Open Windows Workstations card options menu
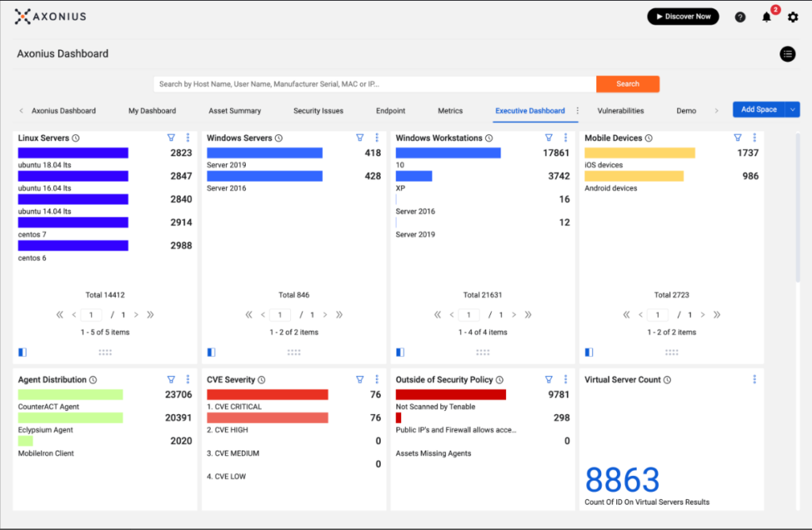The height and width of the screenshot is (530, 812). [565, 138]
